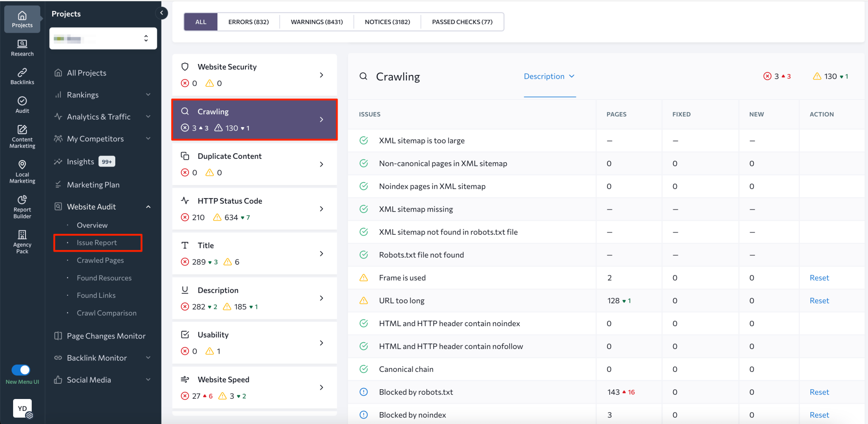Open the Crawl Comparison page

point(106,313)
